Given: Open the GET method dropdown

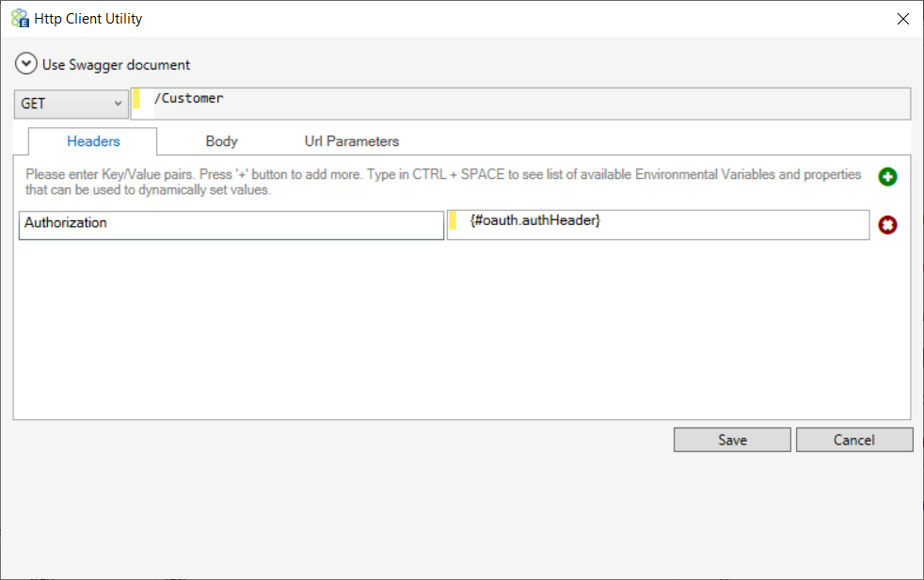Looking at the screenshot, I should [x=71, y=104].
